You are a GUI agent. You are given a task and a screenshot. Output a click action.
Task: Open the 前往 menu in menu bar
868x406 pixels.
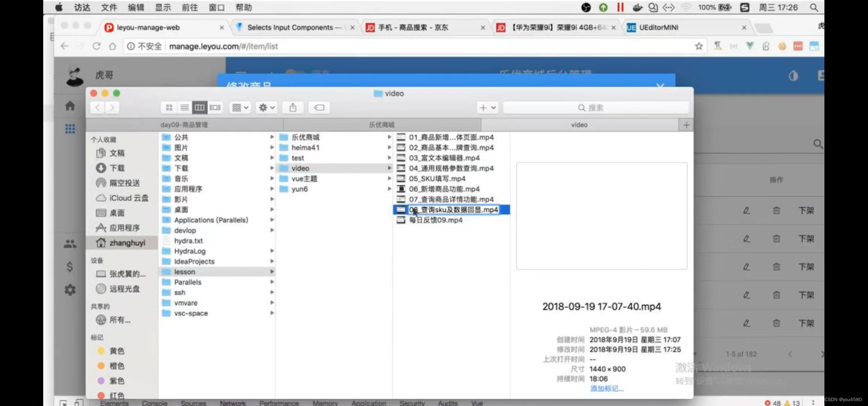point(189,8)
